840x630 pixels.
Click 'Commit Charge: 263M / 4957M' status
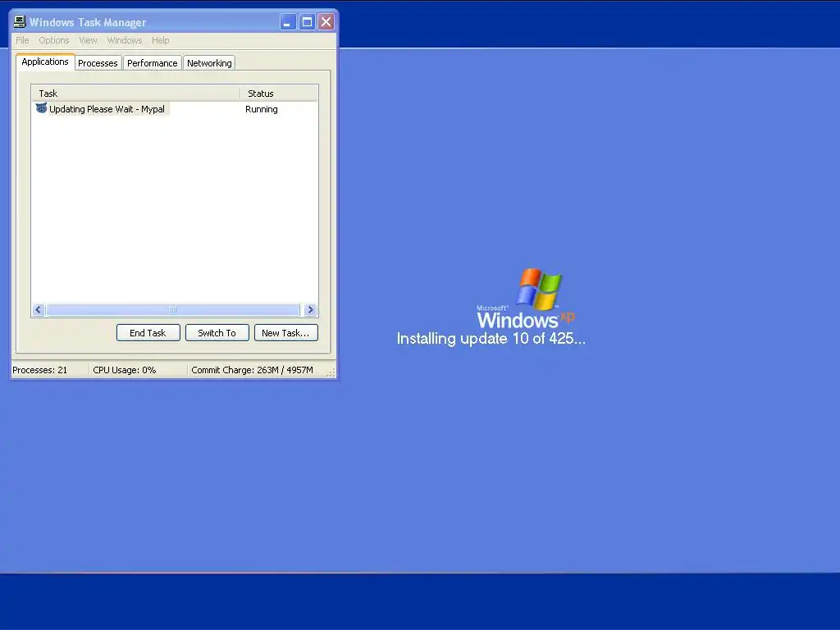[x=253, y=370]
